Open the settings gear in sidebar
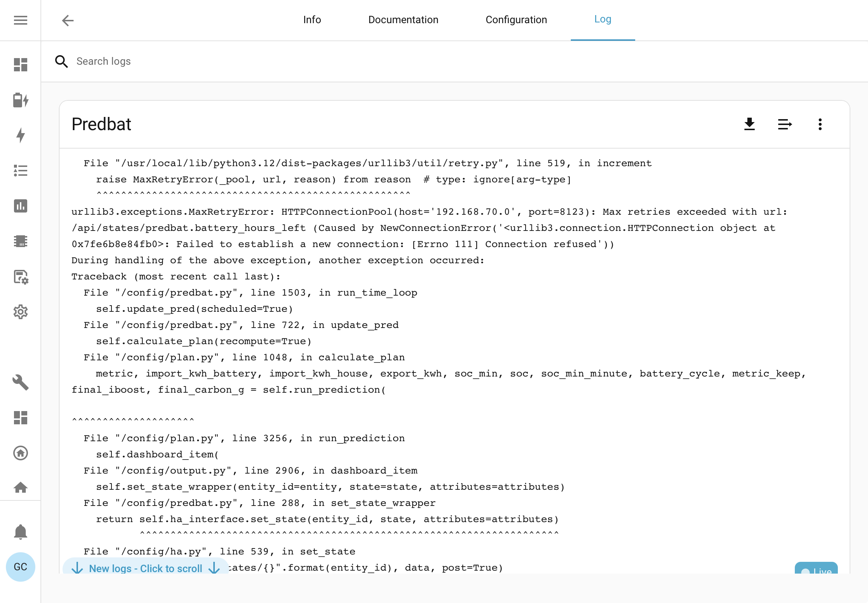Screen dimensions: 868x603 click(x=20, y=312)
